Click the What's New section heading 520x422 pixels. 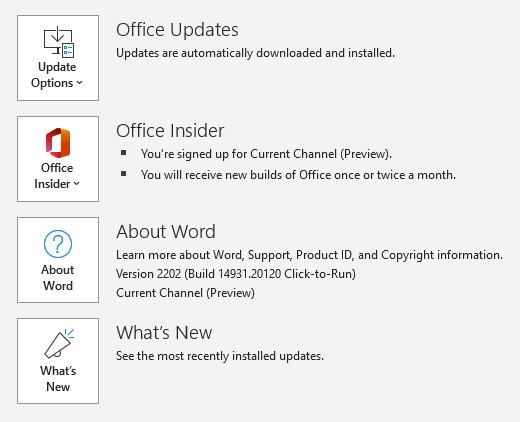tap(164, 333)
